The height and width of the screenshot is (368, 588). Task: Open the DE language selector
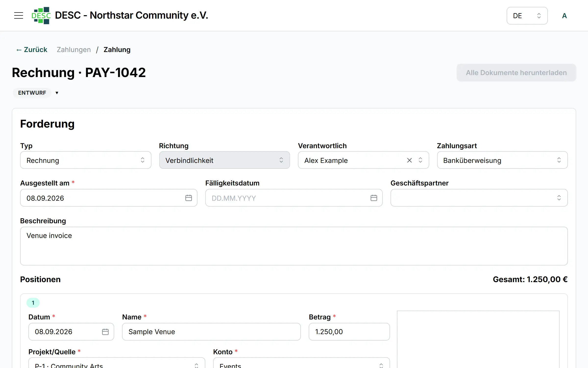[x=527, y=16]
